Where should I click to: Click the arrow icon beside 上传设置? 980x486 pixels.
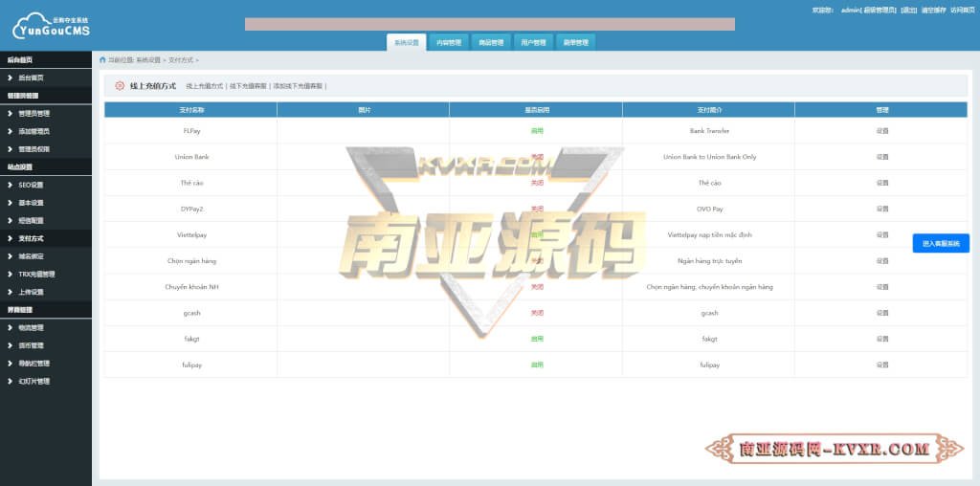10,292
